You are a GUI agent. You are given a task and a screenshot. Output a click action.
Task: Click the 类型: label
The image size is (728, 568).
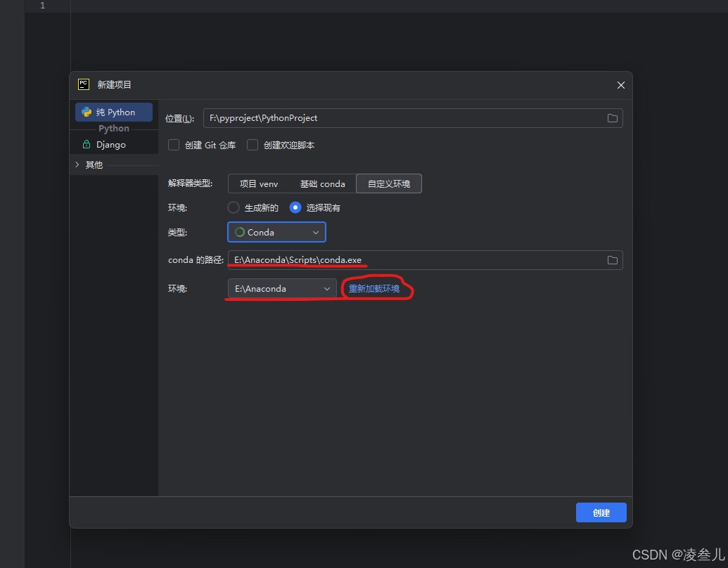point(177,233)
